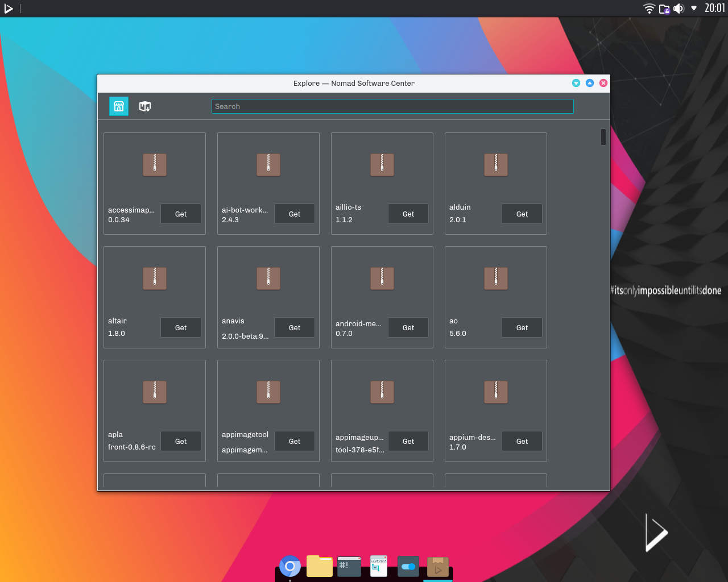This screenshot has width=728, height=582.
Task: Click the appium-des package archive icon
Action: pyautogui.click(x=496, y=392)
